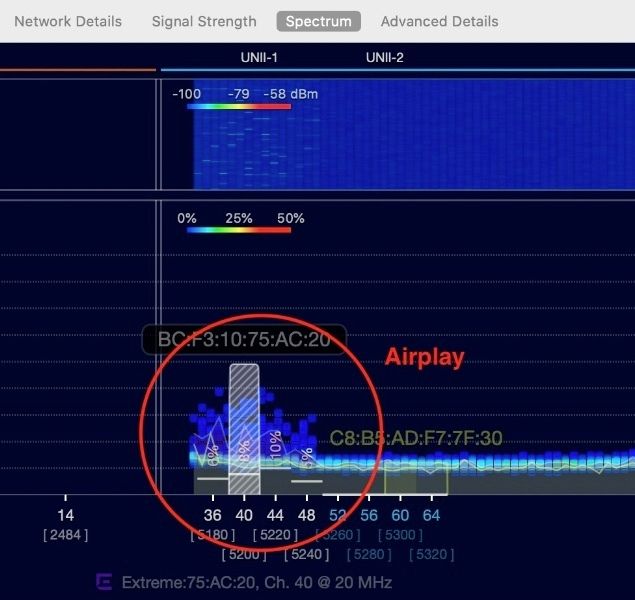Click the UNII-1 band label
This screenshot has width=635, height=600.
pos(259,57)
